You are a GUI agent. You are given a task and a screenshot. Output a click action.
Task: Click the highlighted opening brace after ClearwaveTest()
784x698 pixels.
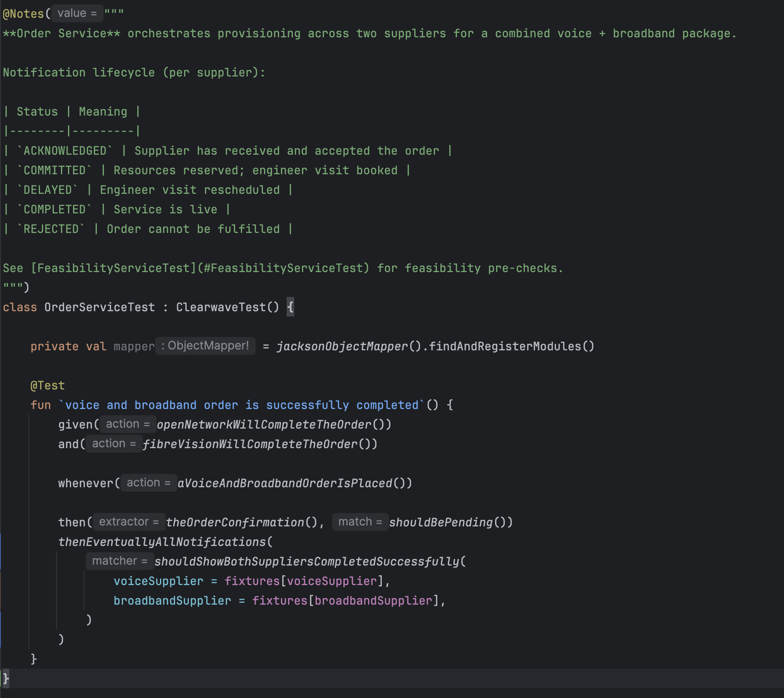[290, 307]
